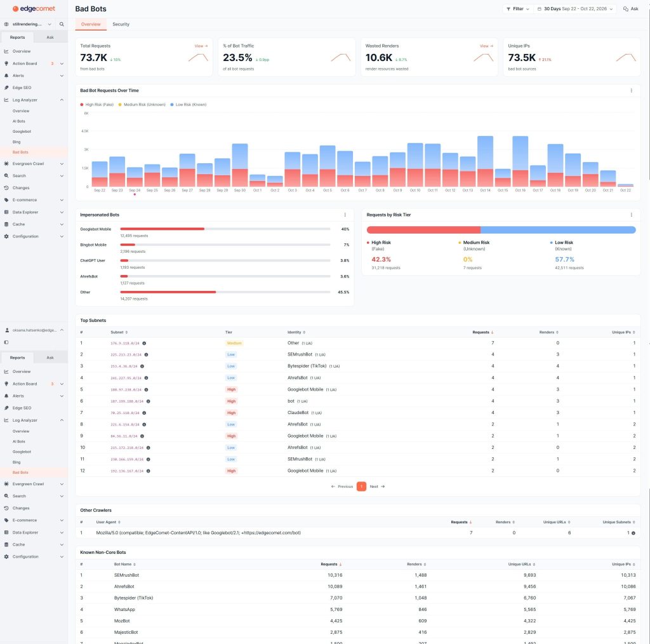Click the info icon next to subnet 253.4.36.0/24
Image resolution: width=650 pixels, height=644 pixels.
click(x=142, y=366)
